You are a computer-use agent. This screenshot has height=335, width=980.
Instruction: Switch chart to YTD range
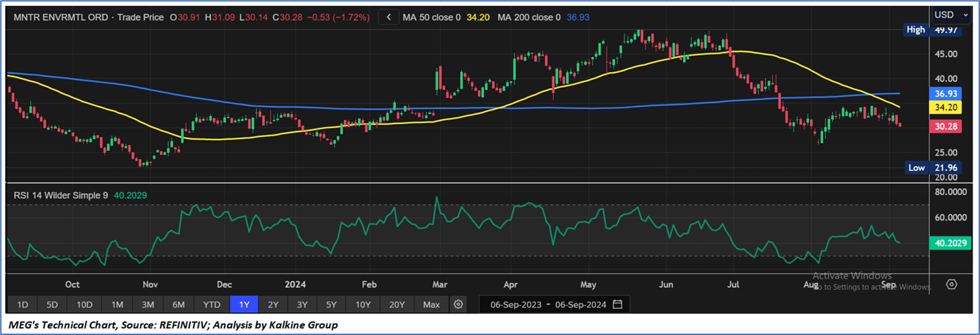coord(212,304)
